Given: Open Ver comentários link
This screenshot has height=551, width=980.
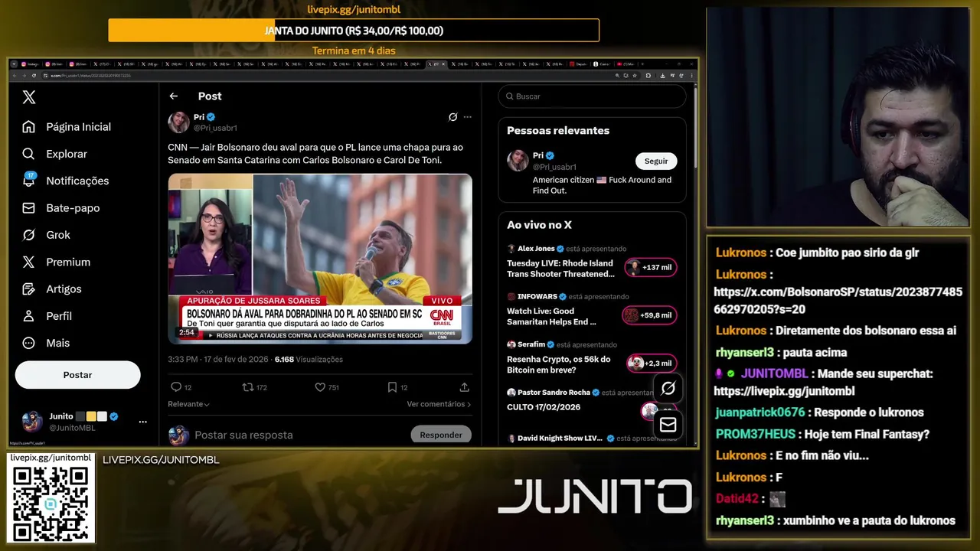Looking at the screenshot, I should point(439,404).
